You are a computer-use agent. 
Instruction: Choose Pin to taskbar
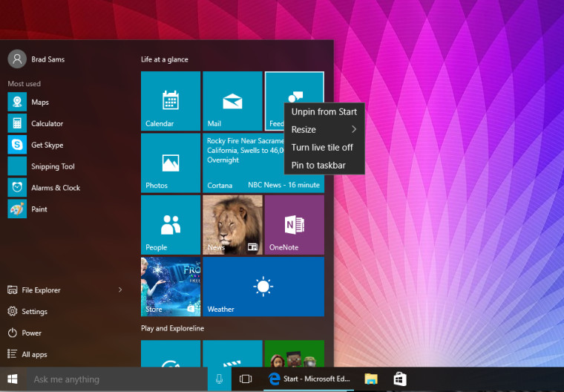[324, 166]
